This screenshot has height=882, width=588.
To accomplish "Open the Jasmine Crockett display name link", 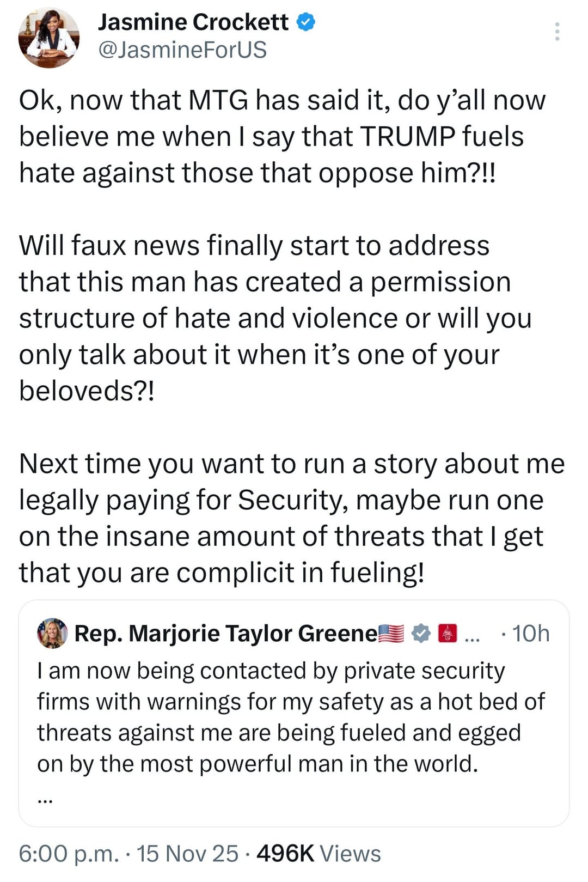I will coord(193,22).
